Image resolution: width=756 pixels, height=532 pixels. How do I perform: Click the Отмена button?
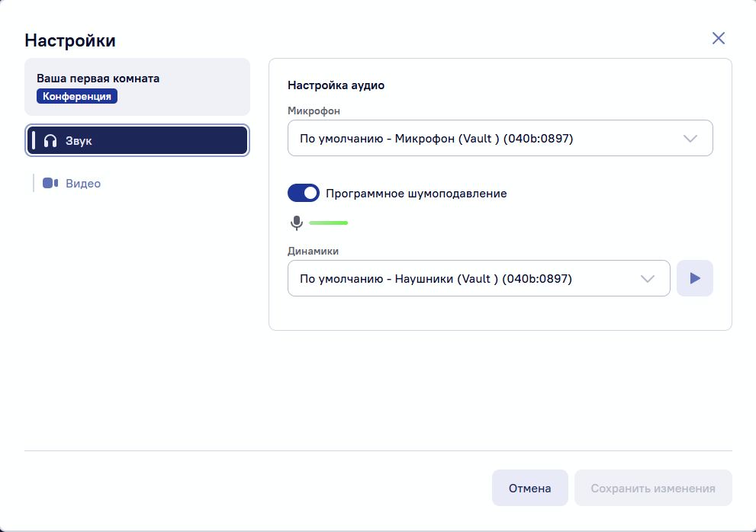[530, 488]
